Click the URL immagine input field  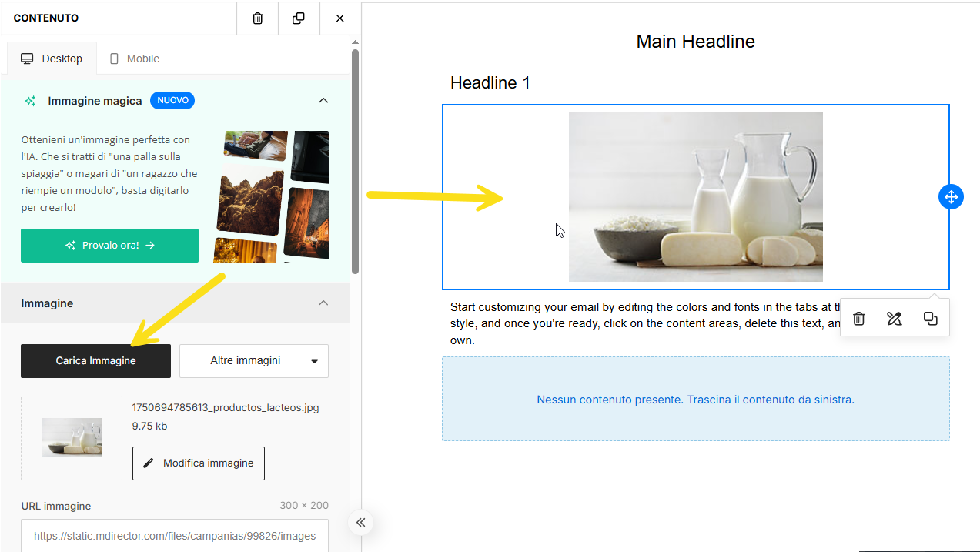point(175,536)
